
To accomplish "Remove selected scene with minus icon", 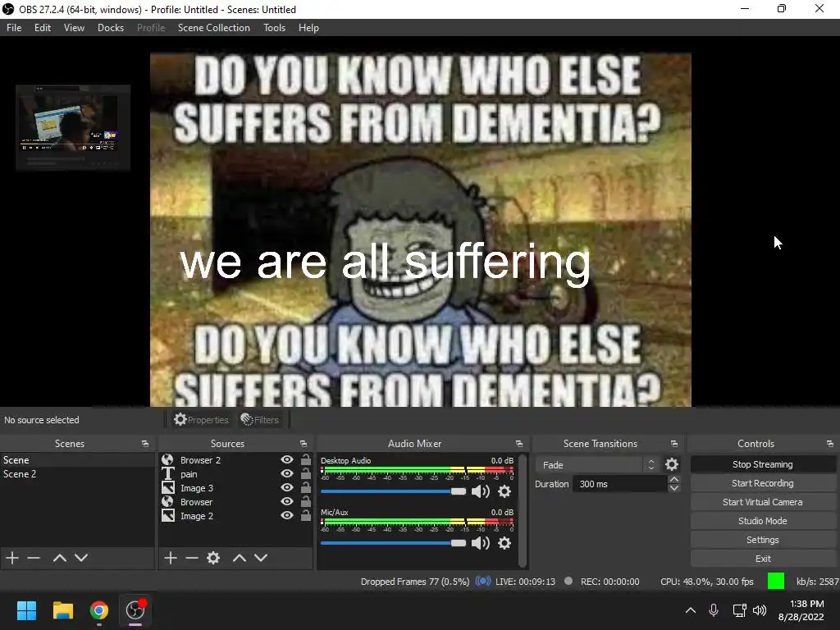I will pyautogui.click(x=34, y=558).
